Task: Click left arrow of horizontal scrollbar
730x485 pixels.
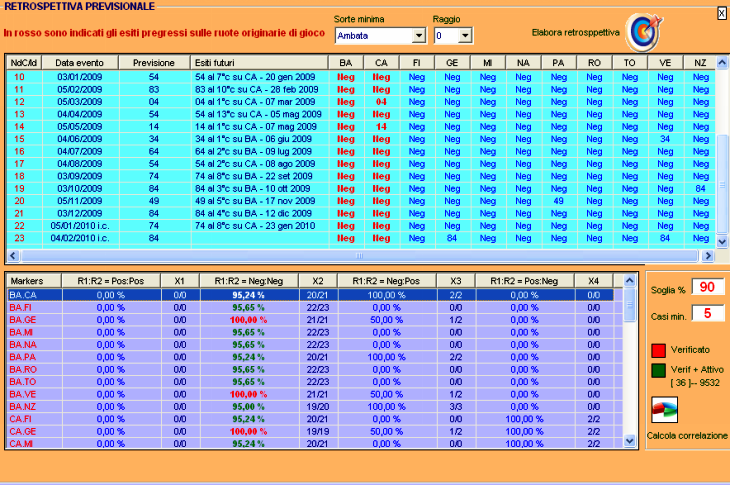Action: (13, 256)
